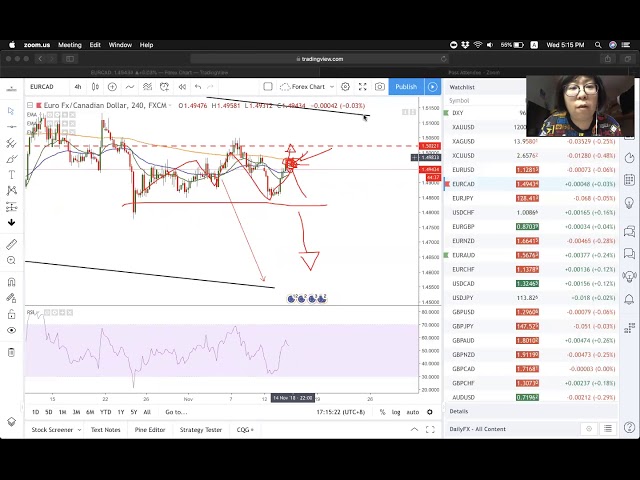Open the Zoom In magnifier tool
Viewport: 640px width, 480px height.
tap(11, 260)
